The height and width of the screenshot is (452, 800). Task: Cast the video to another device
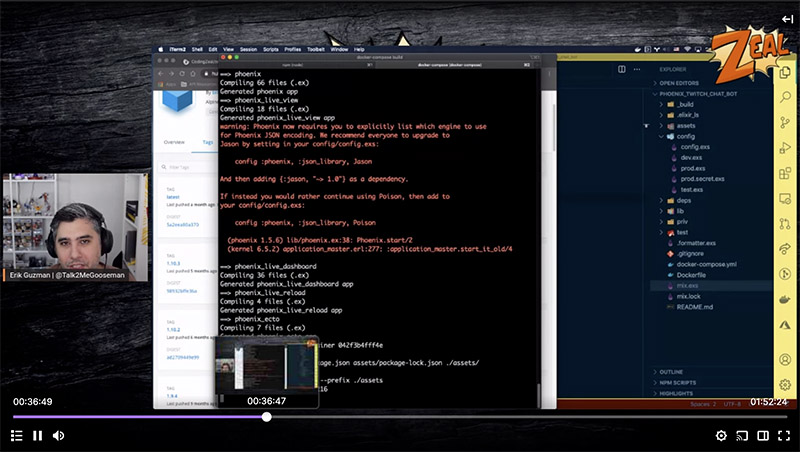click(x=742, y=436)
